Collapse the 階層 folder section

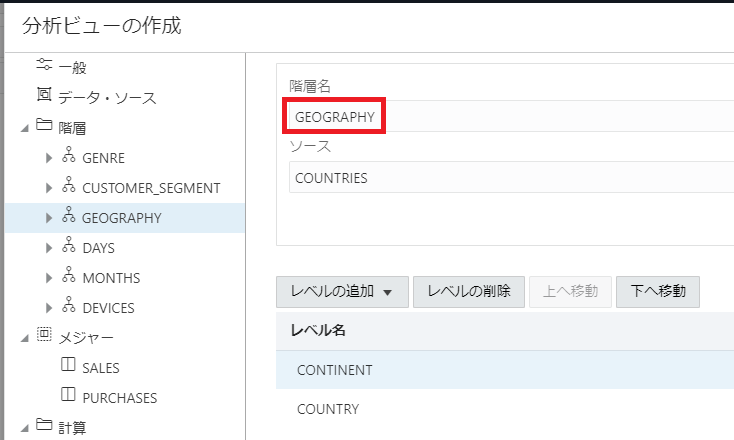point(24,128)
